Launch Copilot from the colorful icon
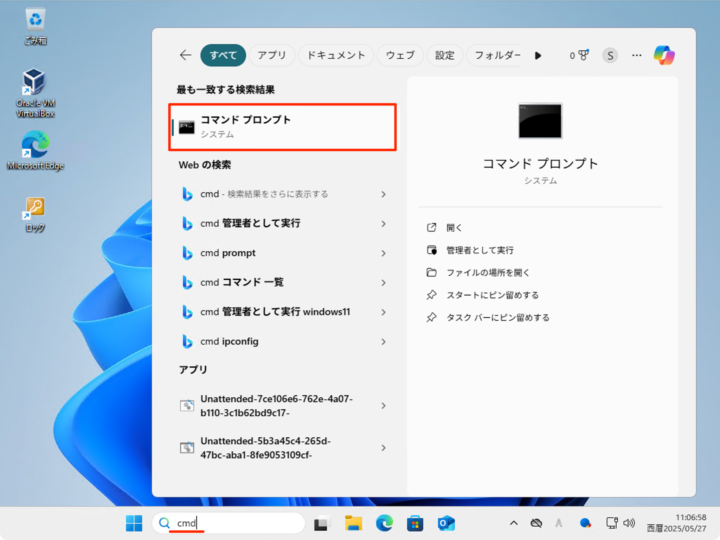This screenshot has width=720, height=540. 664,55
